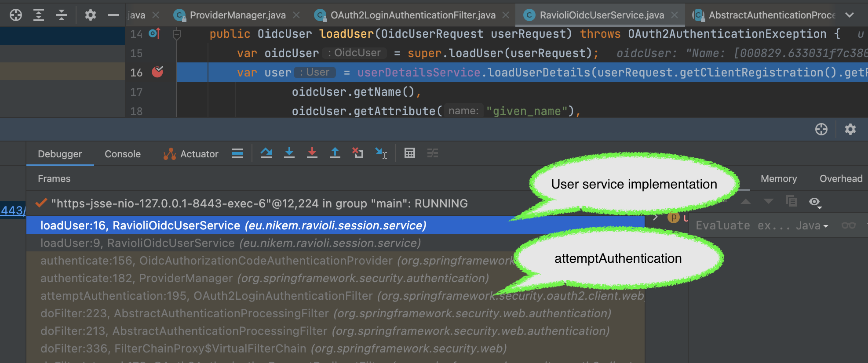Click the Step Into blue arrow icon

point(289,153)
